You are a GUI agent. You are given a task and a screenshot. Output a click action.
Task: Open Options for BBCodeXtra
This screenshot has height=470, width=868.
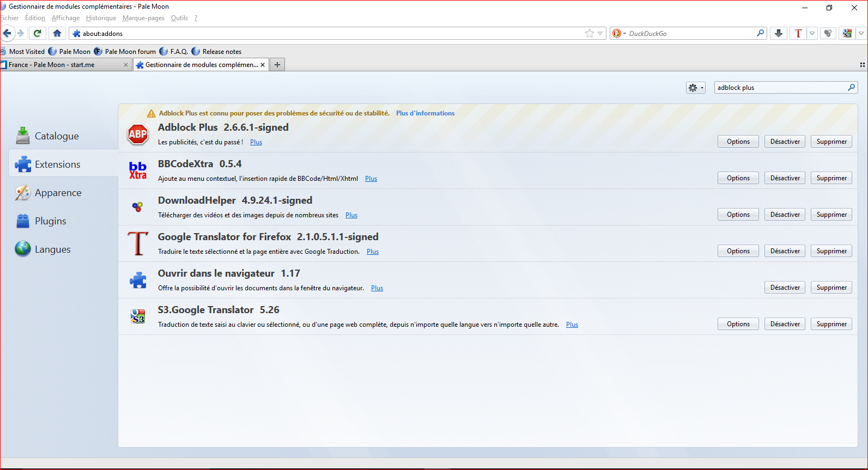tap(738, 178)
